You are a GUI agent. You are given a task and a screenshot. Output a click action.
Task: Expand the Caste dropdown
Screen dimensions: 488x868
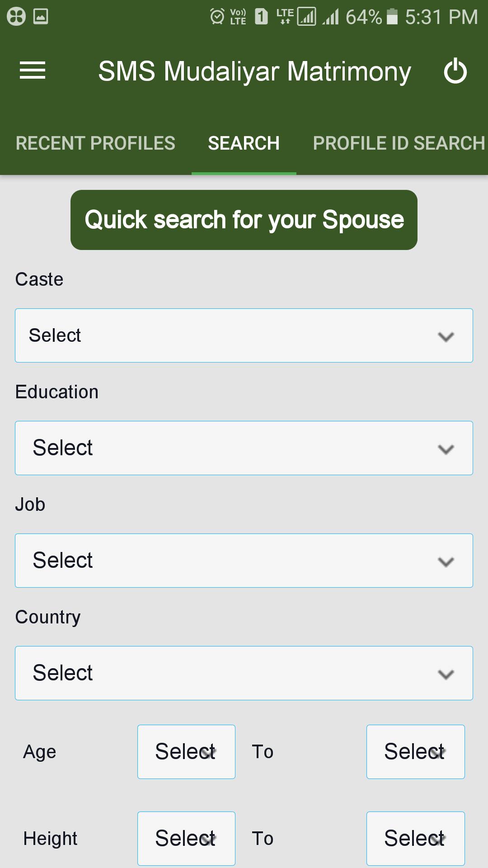[x=244, y=335]
